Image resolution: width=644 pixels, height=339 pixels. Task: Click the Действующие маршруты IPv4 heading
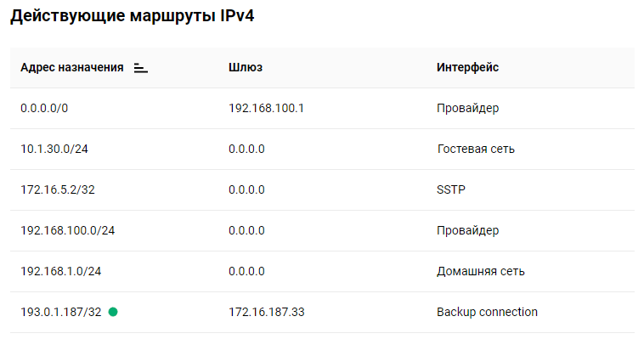coord(133,16)
